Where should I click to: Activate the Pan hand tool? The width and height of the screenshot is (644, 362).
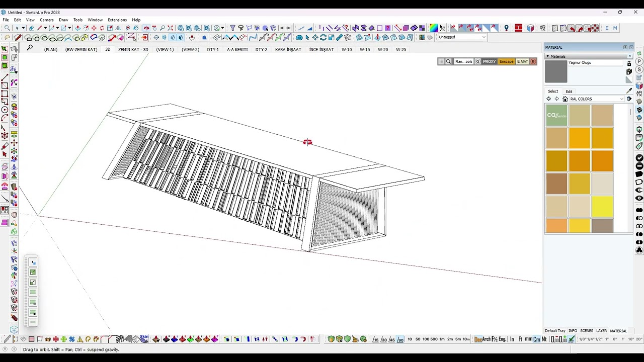[154, 28]
